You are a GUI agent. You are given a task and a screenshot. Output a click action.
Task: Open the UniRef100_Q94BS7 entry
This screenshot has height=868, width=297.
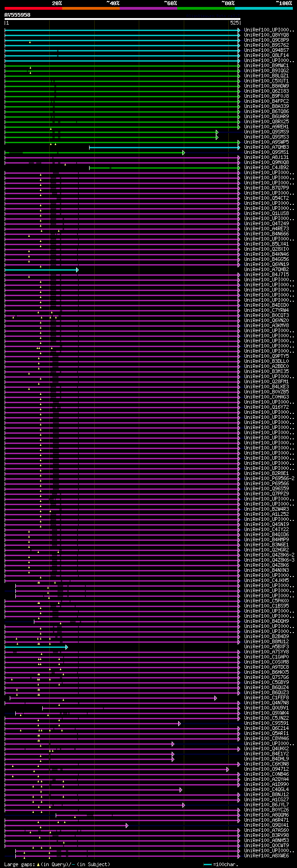pos(266,50)
